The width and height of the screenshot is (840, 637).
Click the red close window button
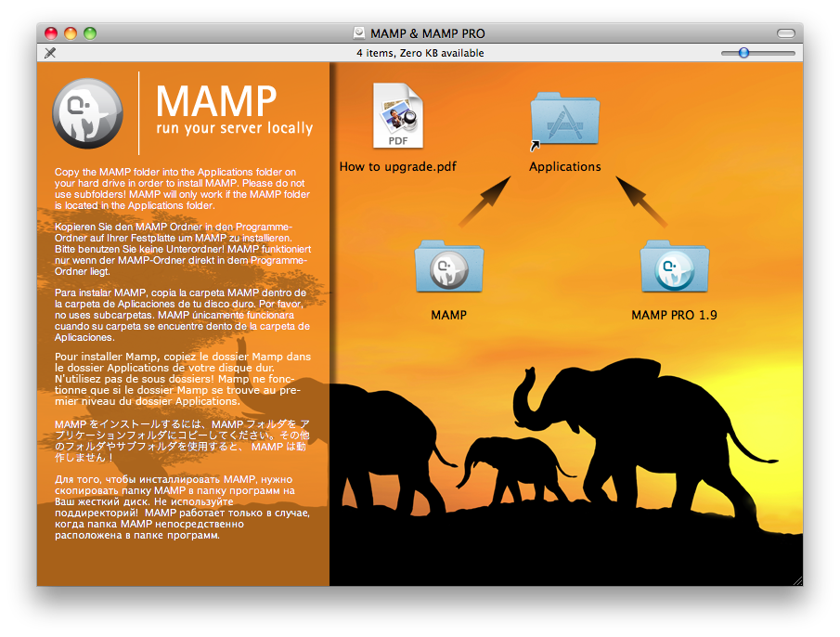point(51,33)
